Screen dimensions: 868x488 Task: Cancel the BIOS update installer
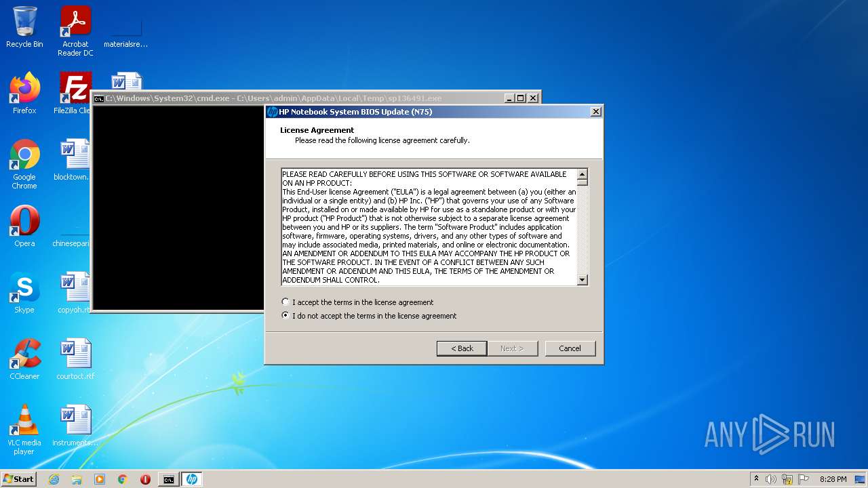coord(570,348)
